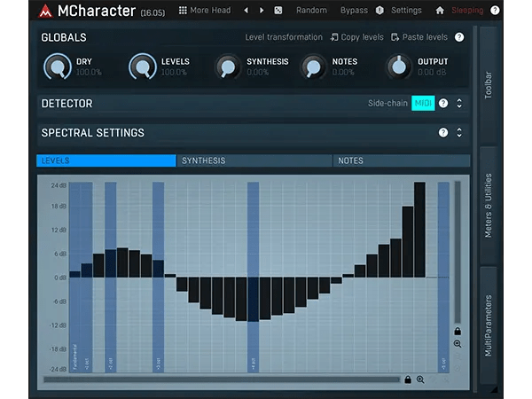Open the Toolbar side panel
The height and width of the screenshot is (399, 532).
pyautogui.click(x=489, y=85)
